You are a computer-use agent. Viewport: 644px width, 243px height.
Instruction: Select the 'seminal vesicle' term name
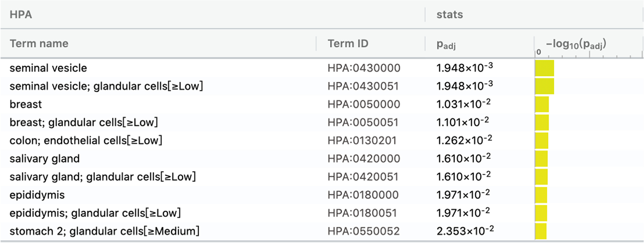(x=48, y=68)
